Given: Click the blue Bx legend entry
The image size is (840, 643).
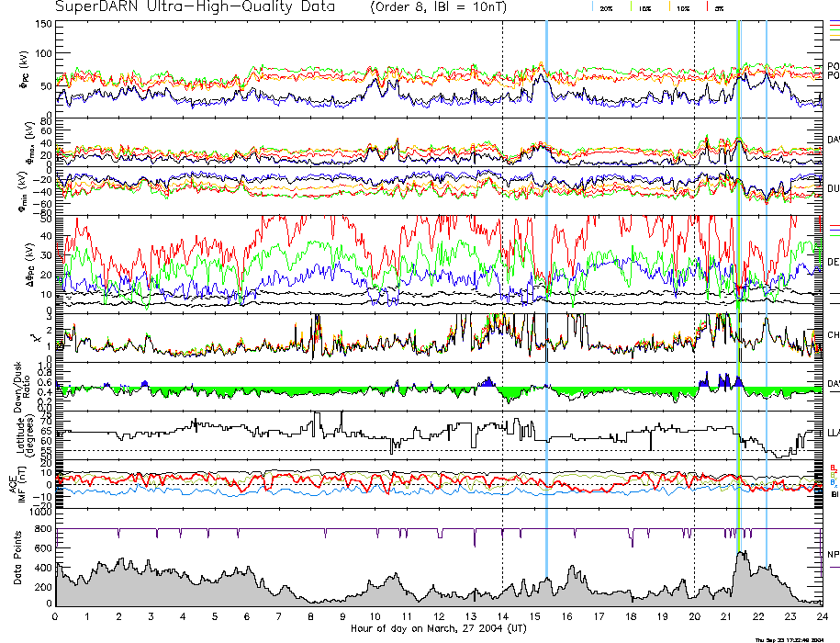Looking at the screenshot, I should [x=833, y=482].
